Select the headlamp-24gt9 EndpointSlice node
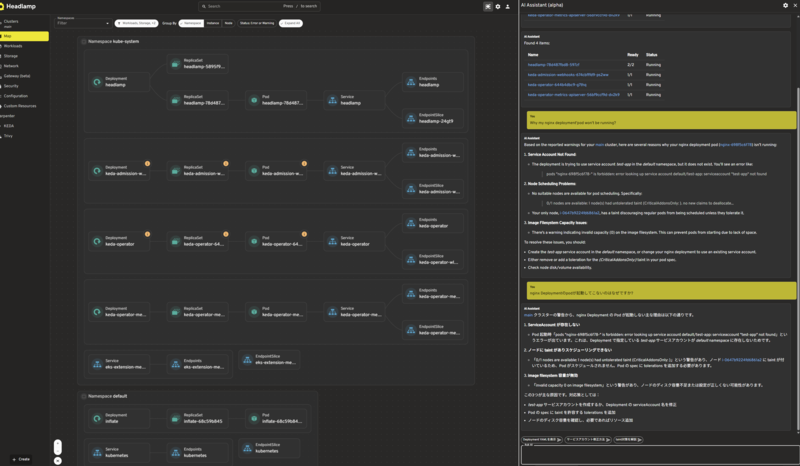Image resolution: width=800 pixels, height=466 pixels. pyautogui.click(x=433, y=118)
